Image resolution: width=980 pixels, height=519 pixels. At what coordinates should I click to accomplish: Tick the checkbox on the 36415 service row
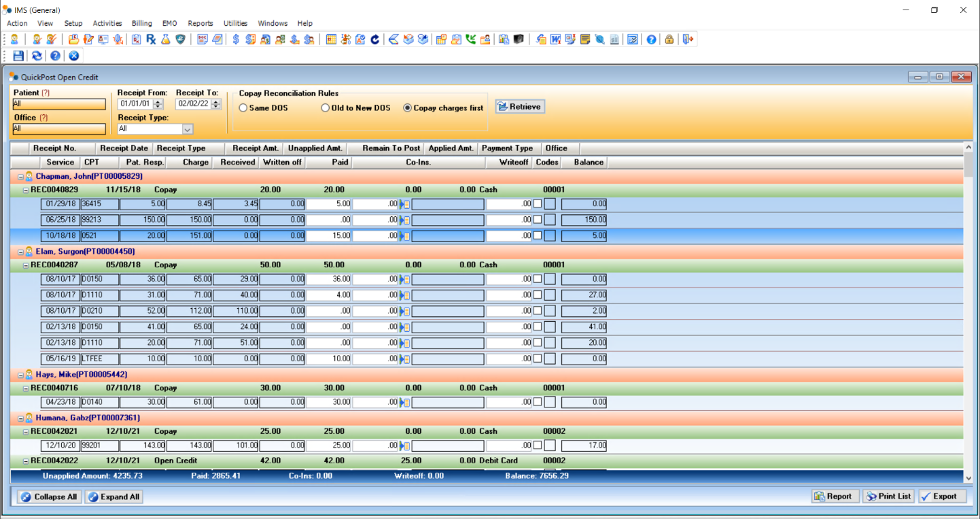pyautogui.click(x=538, y=203)
